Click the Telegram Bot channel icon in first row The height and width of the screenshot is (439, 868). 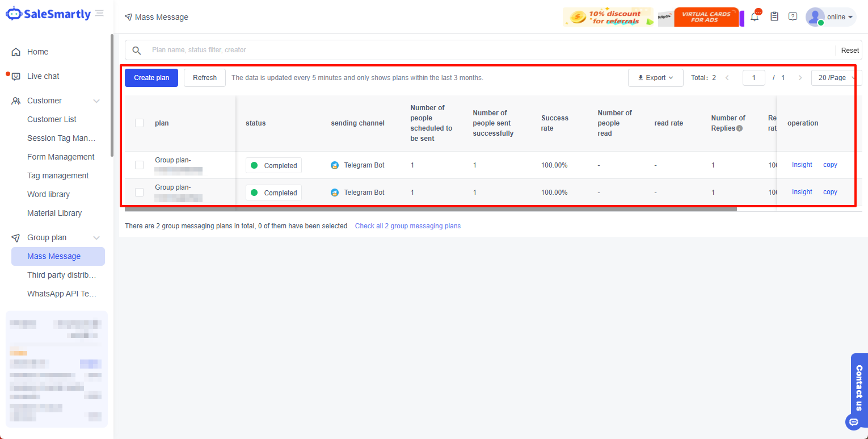click(x=334, y=165)
